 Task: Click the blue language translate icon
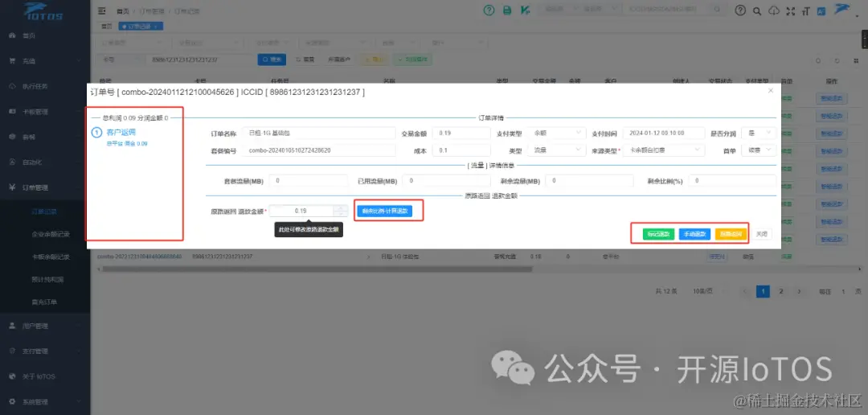(821, 10)
